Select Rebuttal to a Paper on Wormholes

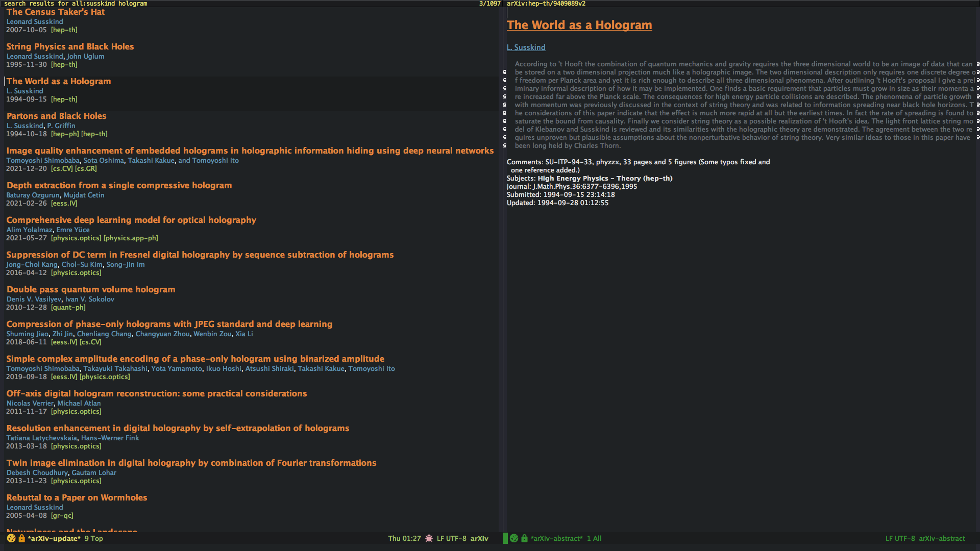[x=77, y=497]
